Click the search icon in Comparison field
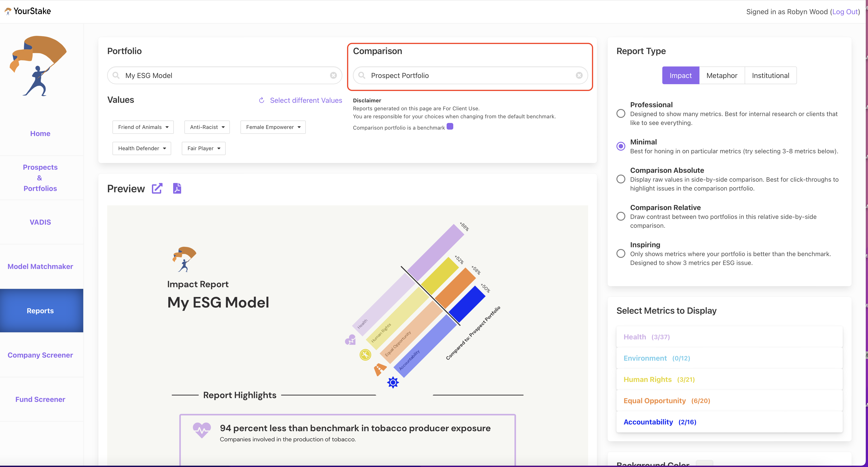 (362, 75)
